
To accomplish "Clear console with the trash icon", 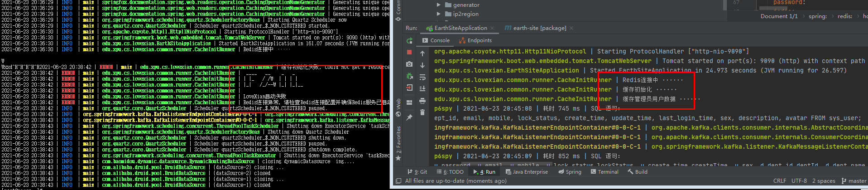I will (x=422, y=112).
